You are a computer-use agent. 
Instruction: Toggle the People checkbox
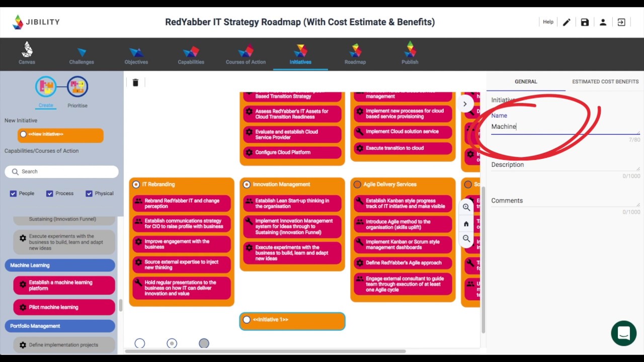(x=14, y=194)
